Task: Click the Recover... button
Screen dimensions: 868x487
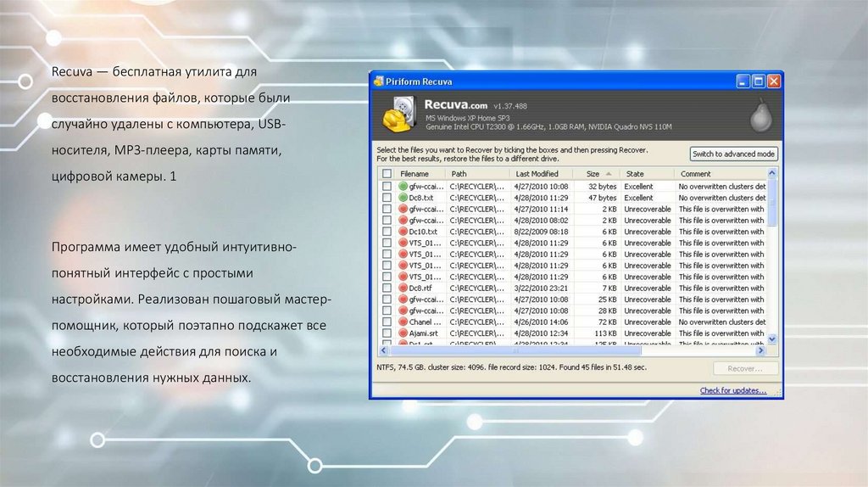Action: point(745,368)
